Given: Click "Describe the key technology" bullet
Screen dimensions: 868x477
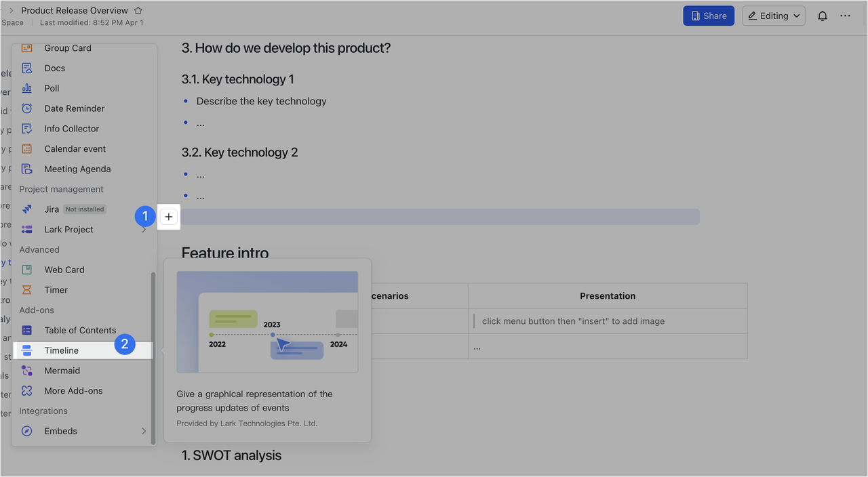Looking at the screenshot, I should 261,101.
